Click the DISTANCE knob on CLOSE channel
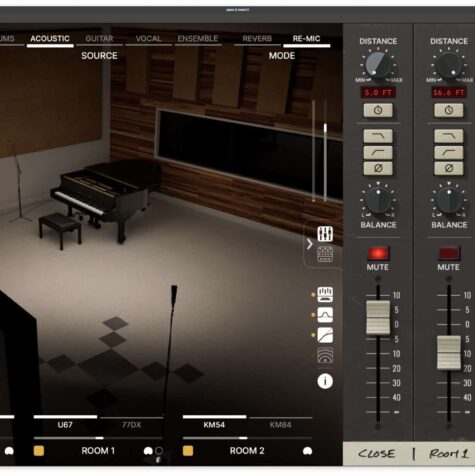The height and width of the screenshot is (475, 475). click(x=378, y=64)
